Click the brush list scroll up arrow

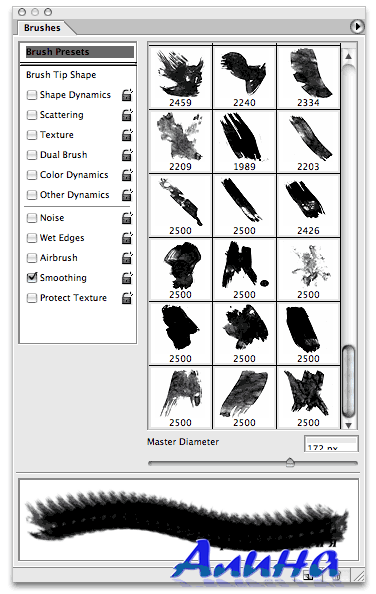pos(348,56)
